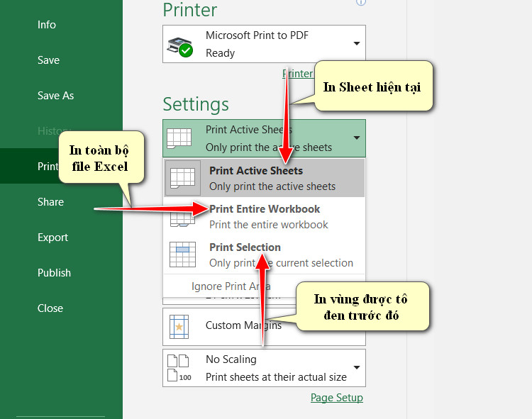Click the dropdown arrow of Print Active Sheets
Screen dimensions: 532x419
point(357,138)
